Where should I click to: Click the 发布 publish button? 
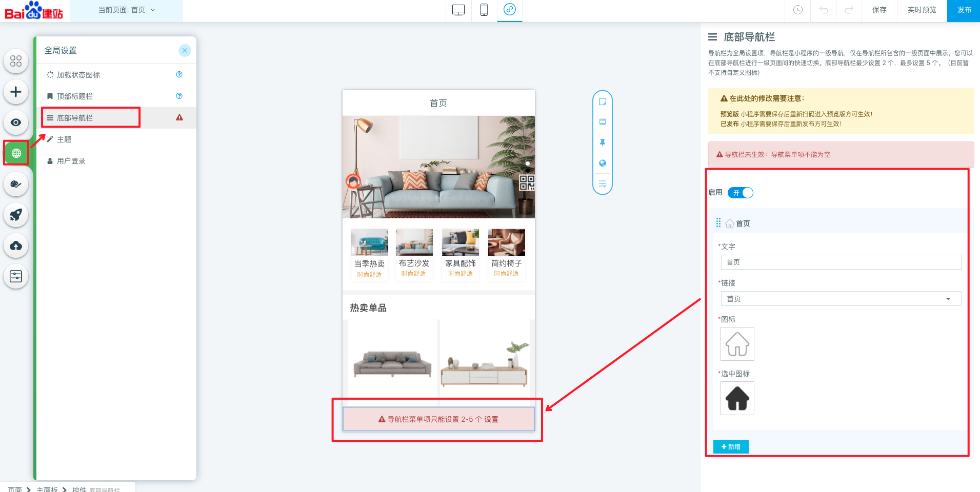click(x=964, y=10)
